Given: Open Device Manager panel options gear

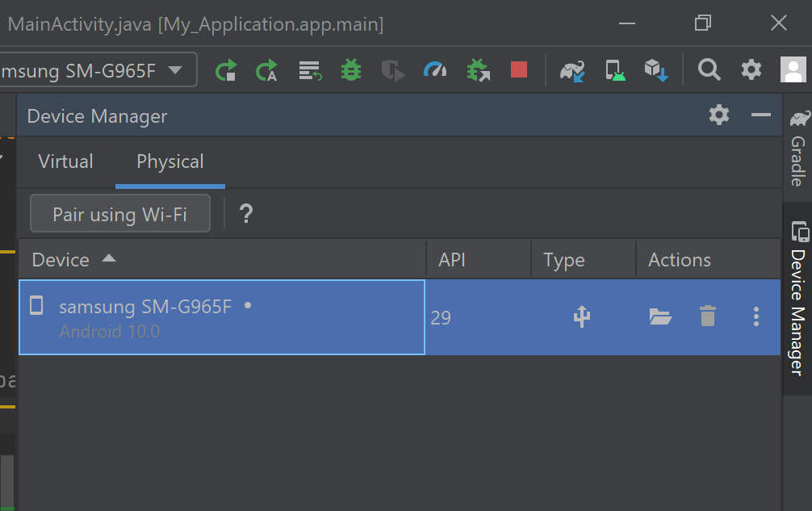Looking at the screenshot, I should point(718,115).
